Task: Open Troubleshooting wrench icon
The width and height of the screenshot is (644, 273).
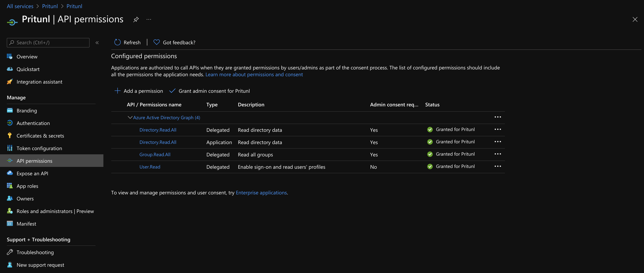Action: [10, 252]
